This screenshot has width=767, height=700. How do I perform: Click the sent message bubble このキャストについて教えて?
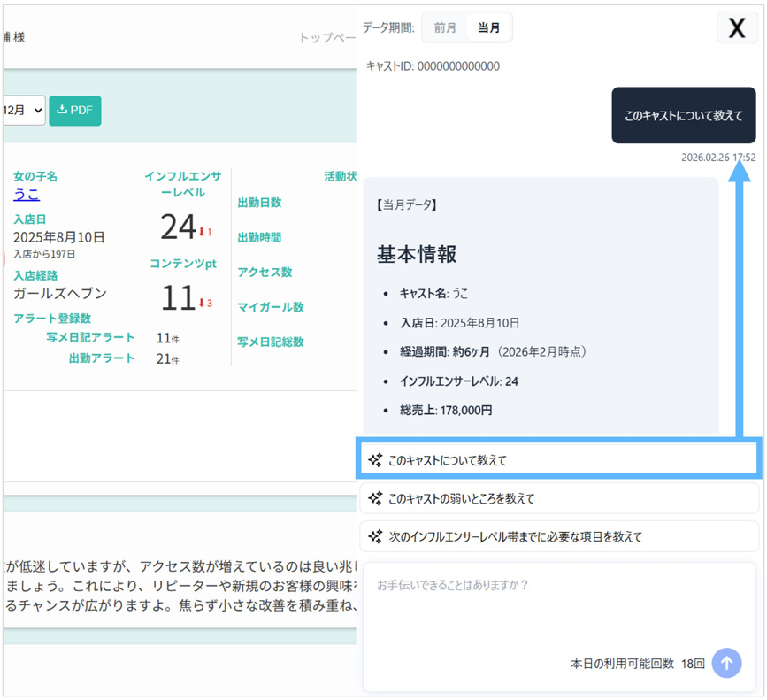tap(684, 115)
